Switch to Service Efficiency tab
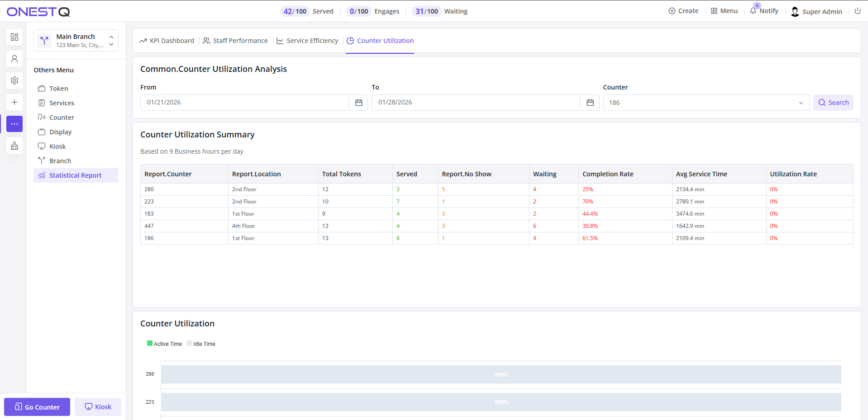Image resolution: width=868 pixels, height=420 pixels. [308, 41]
